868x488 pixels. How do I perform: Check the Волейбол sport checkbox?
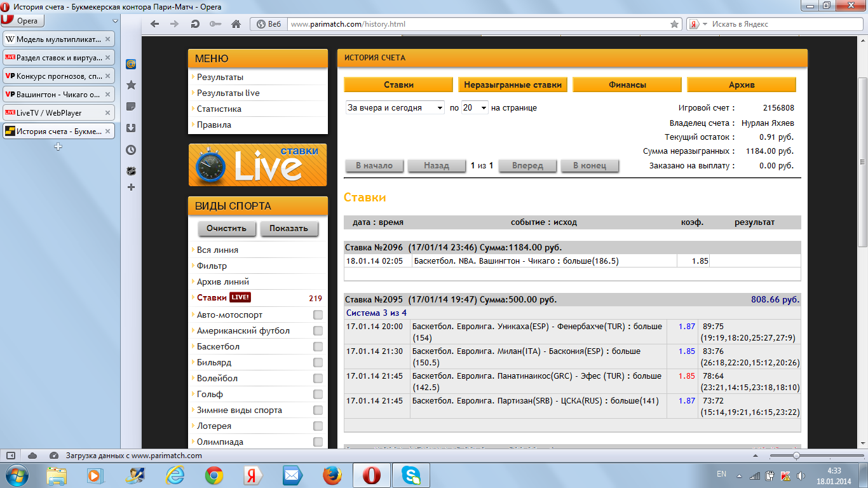(318, 379)
